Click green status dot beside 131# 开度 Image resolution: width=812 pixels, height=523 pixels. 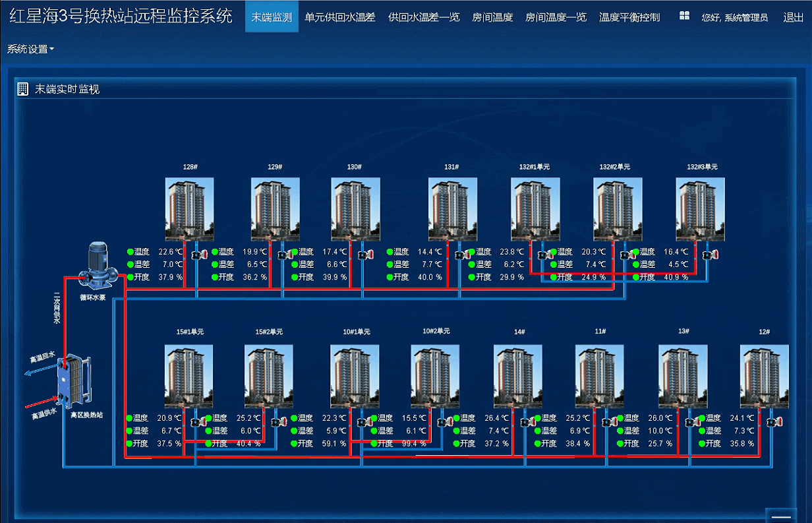point(390,277)
